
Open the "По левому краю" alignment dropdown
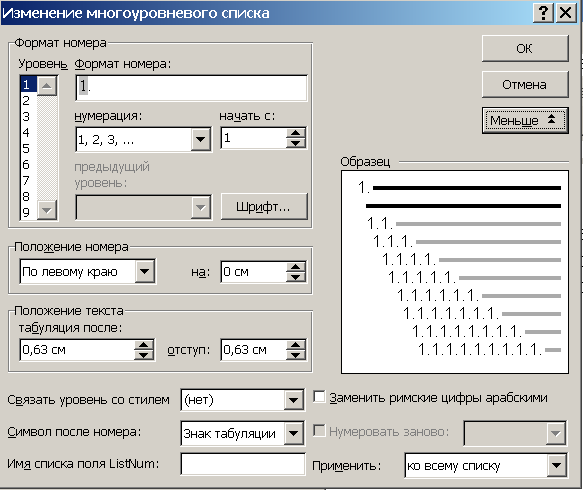coord(145,271)
